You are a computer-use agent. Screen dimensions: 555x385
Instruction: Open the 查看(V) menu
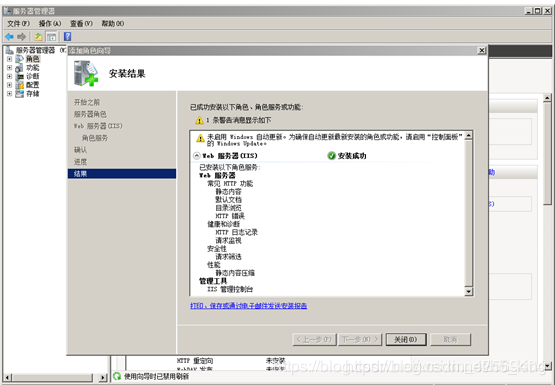[x=81, y=23]
